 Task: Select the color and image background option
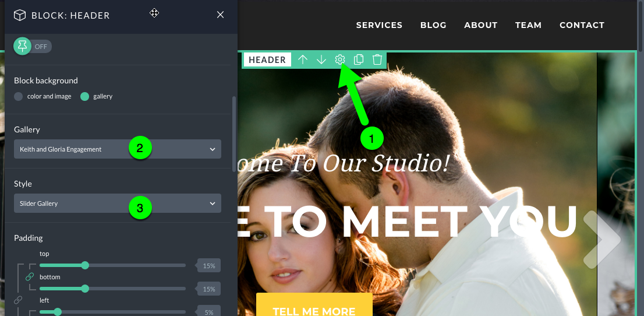[x=43, y=96]
